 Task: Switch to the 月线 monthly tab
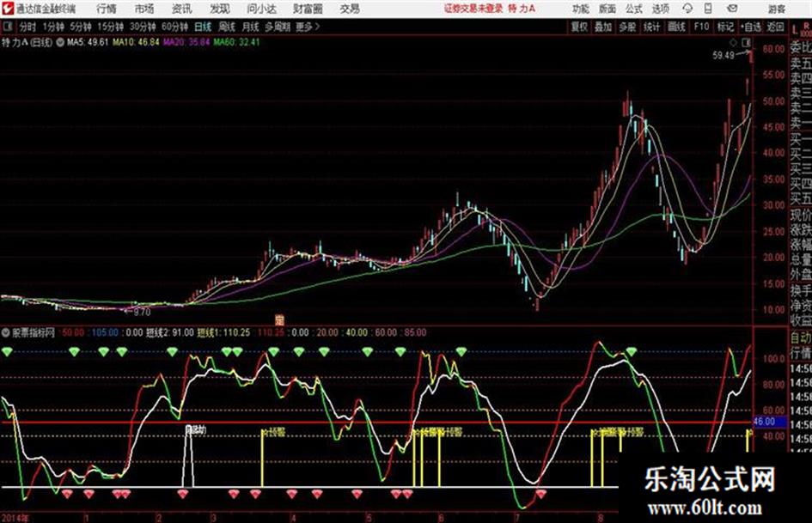(x=251, y=27)
